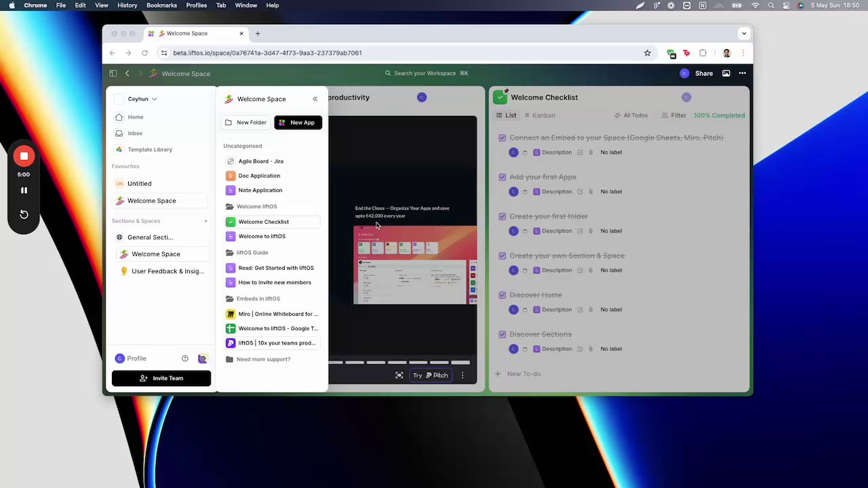Uncheck Discover Home todo
This screenshot has height=488, width=868.
click(x=502, y=295)
